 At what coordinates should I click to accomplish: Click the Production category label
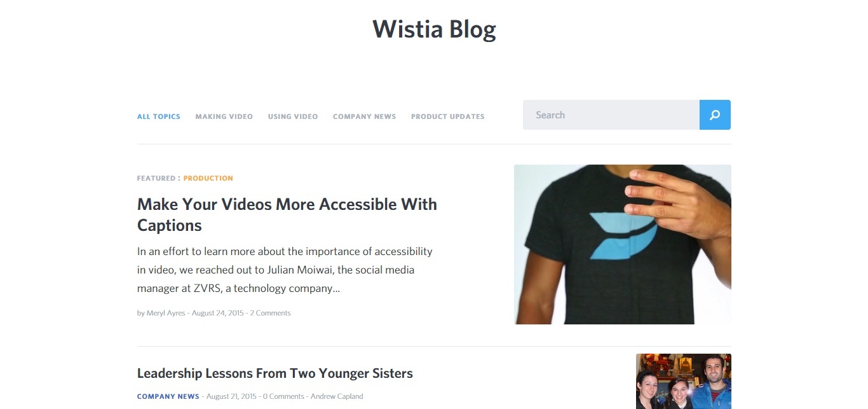point(208,178)
